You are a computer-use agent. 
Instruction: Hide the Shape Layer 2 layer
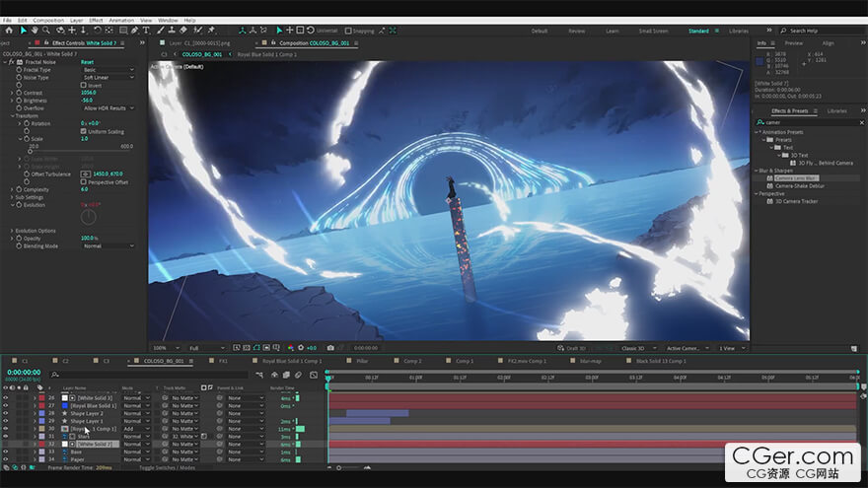pyautogui.click(x=5, y=413)
